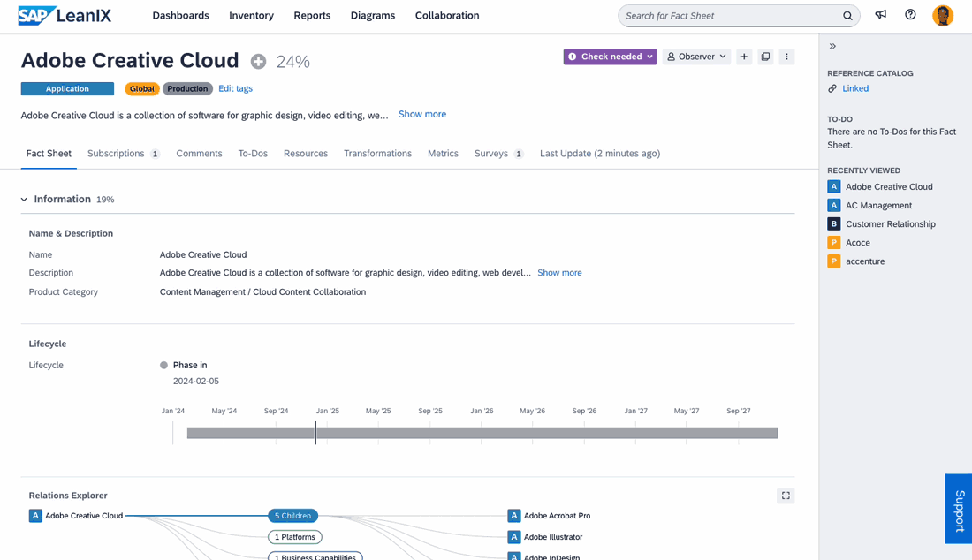Click the application icon beside Adobe Acrobat Pro
This screenshot has height=560, width=972.
(514, 516)
